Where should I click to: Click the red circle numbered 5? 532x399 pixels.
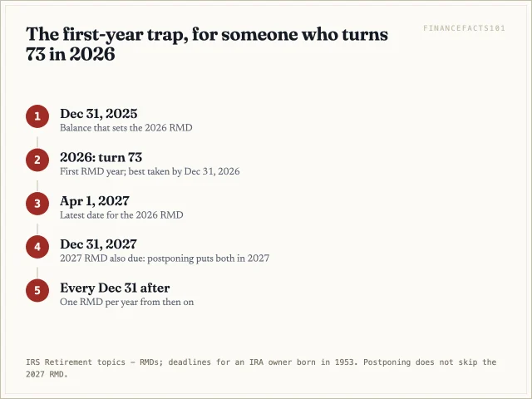37,290
